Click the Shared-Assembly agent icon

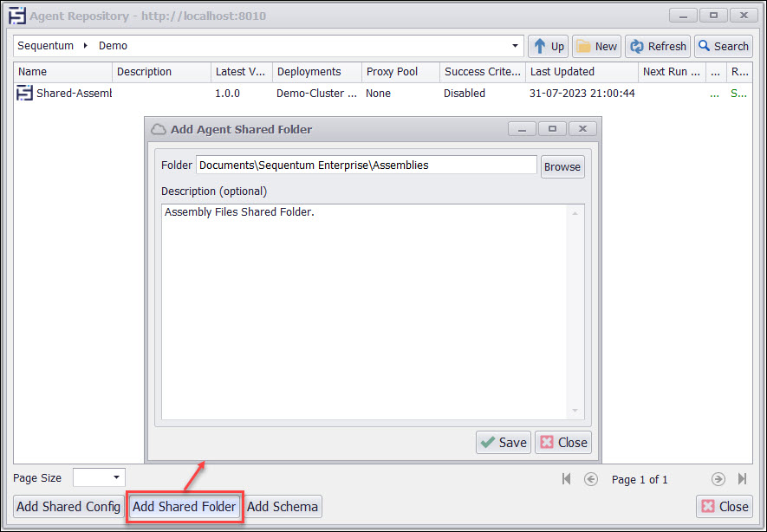point(24,93)
